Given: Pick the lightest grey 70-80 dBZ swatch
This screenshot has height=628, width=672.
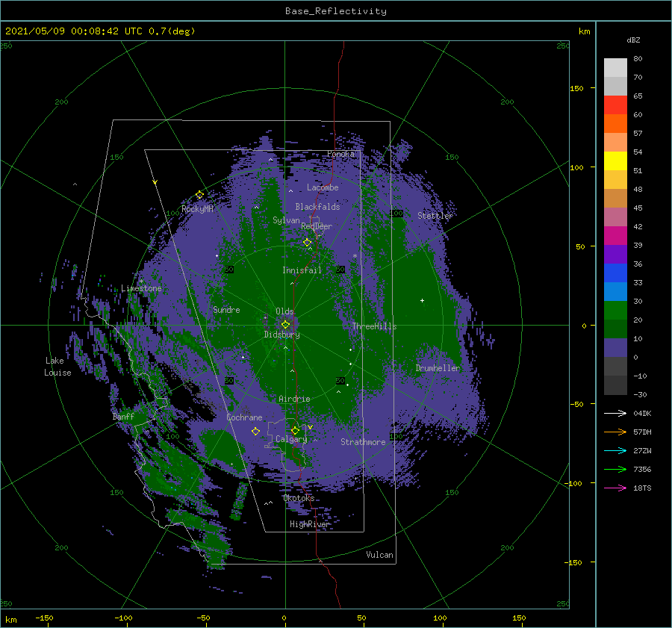Looking at the screenshot, I should click(615, 68).
